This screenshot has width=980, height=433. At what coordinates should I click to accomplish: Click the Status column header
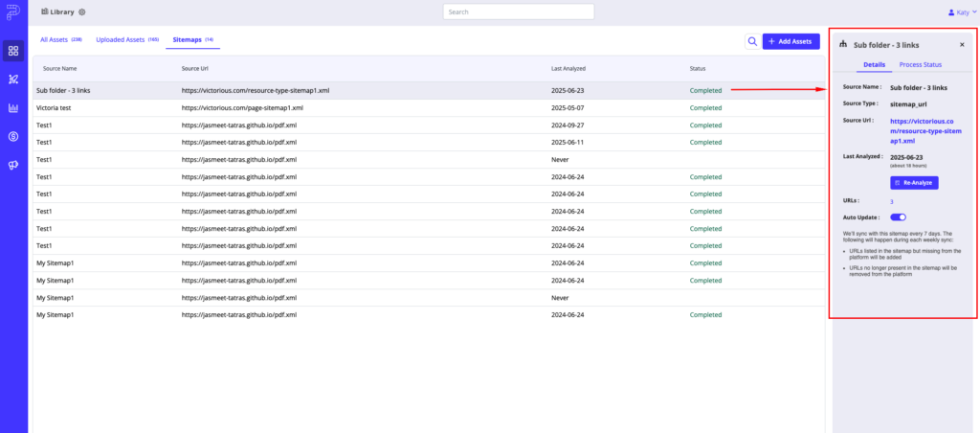[x=698, y=68]
